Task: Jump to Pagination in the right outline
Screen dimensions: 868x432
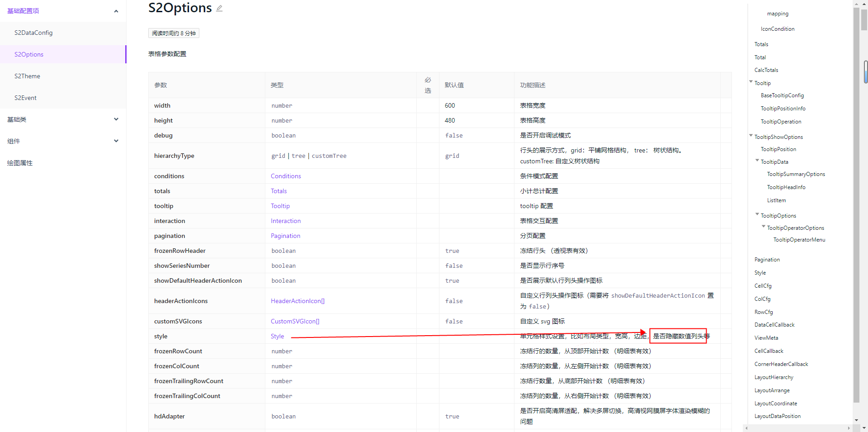Action: pos(767,259)
